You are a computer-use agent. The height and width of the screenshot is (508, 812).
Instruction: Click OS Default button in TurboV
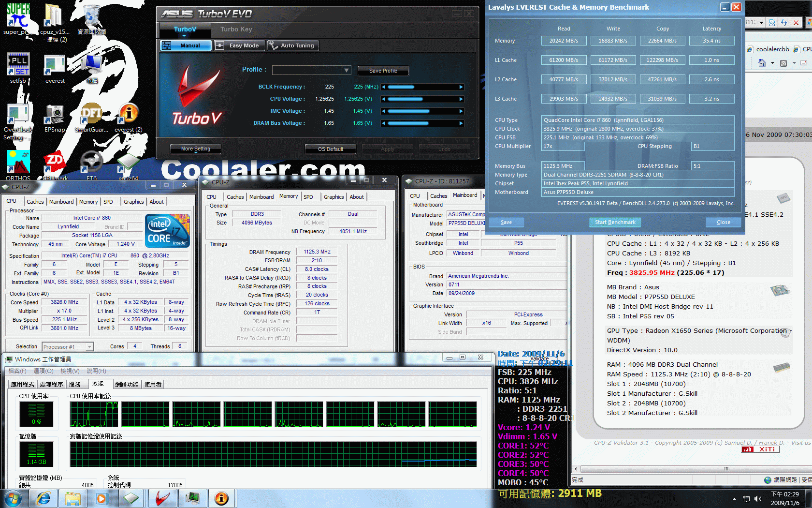pyautogui.click(x=331, y=149)
